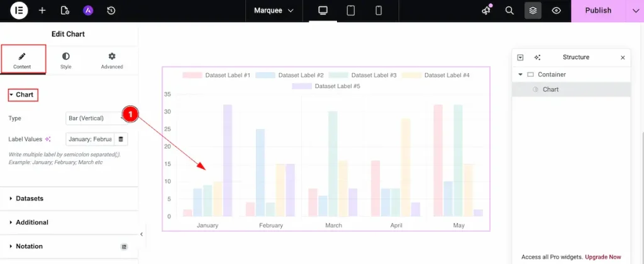The width and height of the screenshot is (644, 264).
Task: Toggle Dataset Label #1 legend item
Action: pyautogui.click(x=216, y=76)
